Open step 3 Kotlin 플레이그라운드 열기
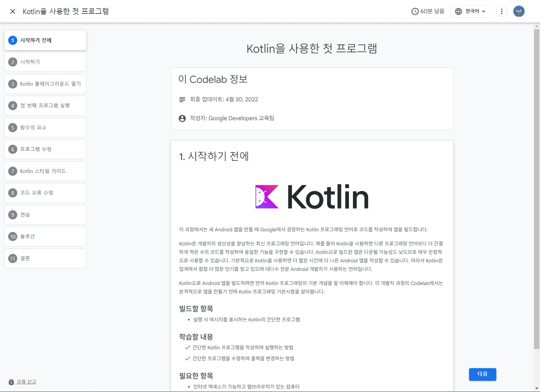 [45, 84]
